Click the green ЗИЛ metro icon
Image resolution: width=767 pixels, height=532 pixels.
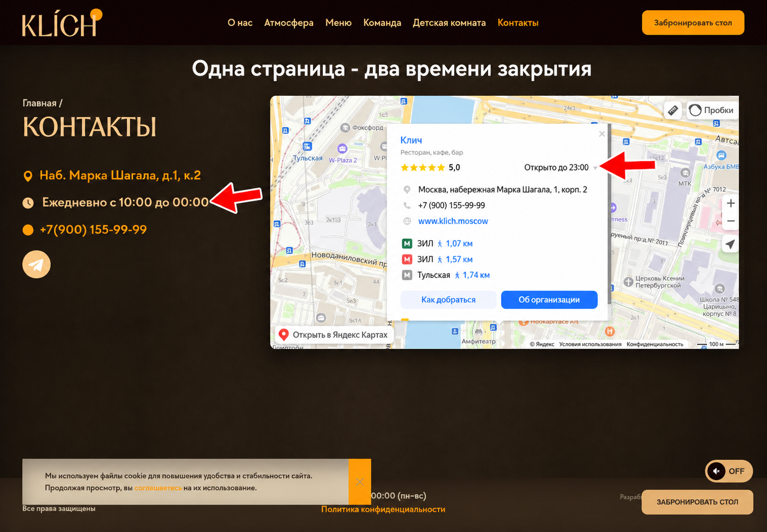pyautogui.click(x=407, y=244)
